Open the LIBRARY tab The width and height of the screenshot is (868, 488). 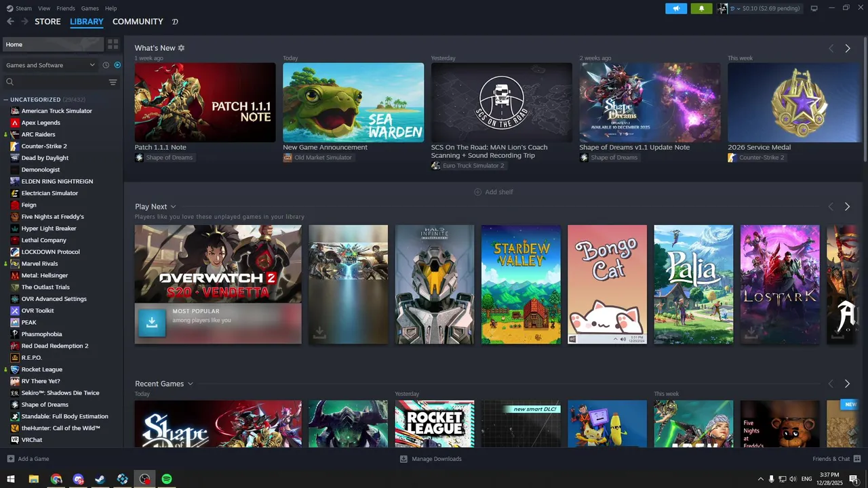click(87, 22)
